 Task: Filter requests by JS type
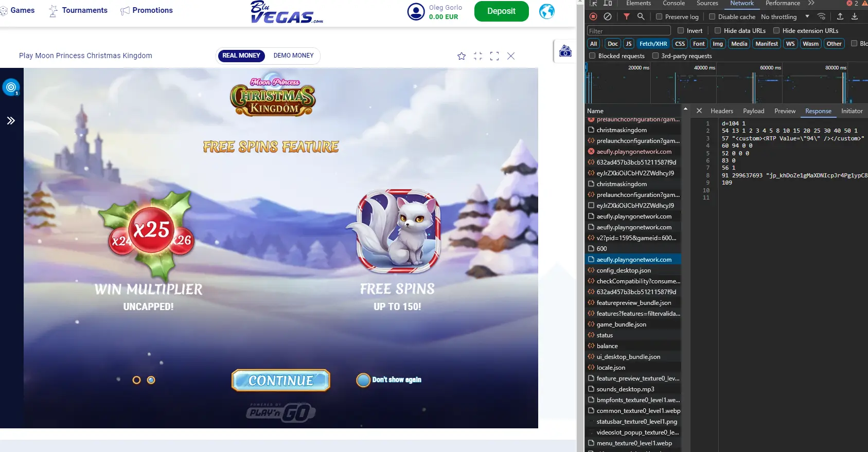(x=629, y=44)
